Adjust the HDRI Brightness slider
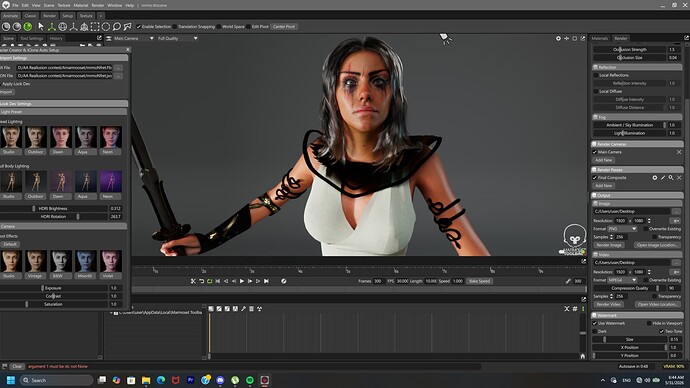The image size is (690, 388). pyautogui.click(x=54, y=209)
